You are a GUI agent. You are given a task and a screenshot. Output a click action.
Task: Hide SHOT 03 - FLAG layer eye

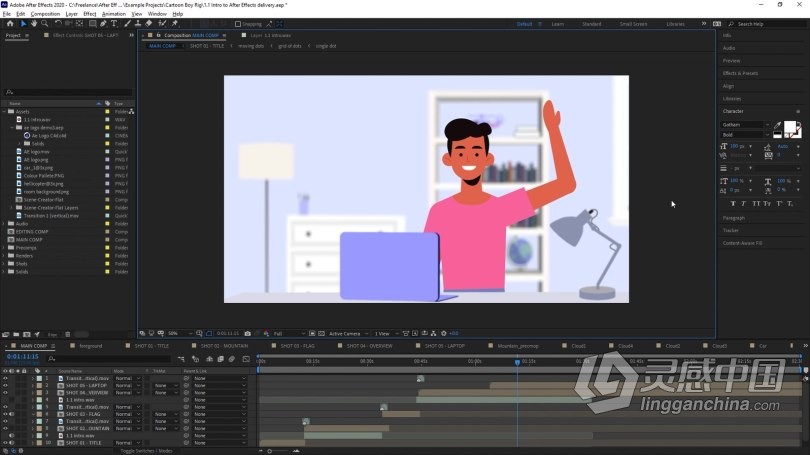(5, 414)
